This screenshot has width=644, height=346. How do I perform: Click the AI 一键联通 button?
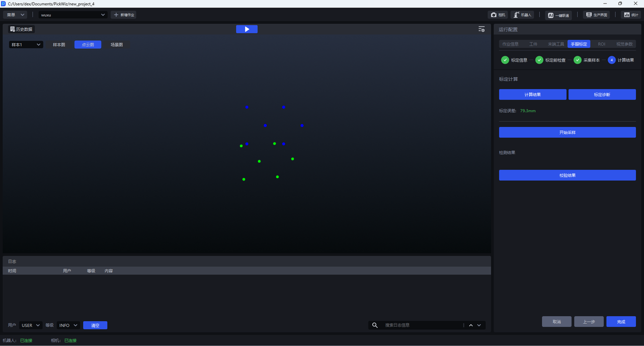(558, 15)
